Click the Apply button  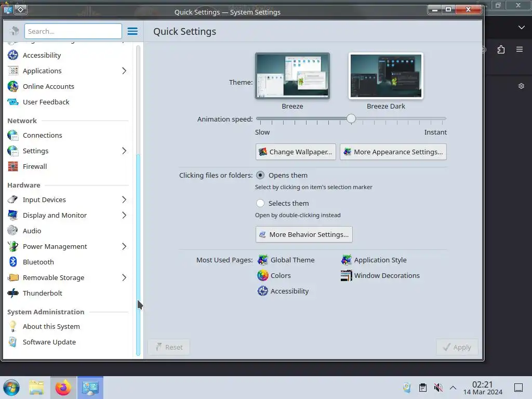pos(457,347)
